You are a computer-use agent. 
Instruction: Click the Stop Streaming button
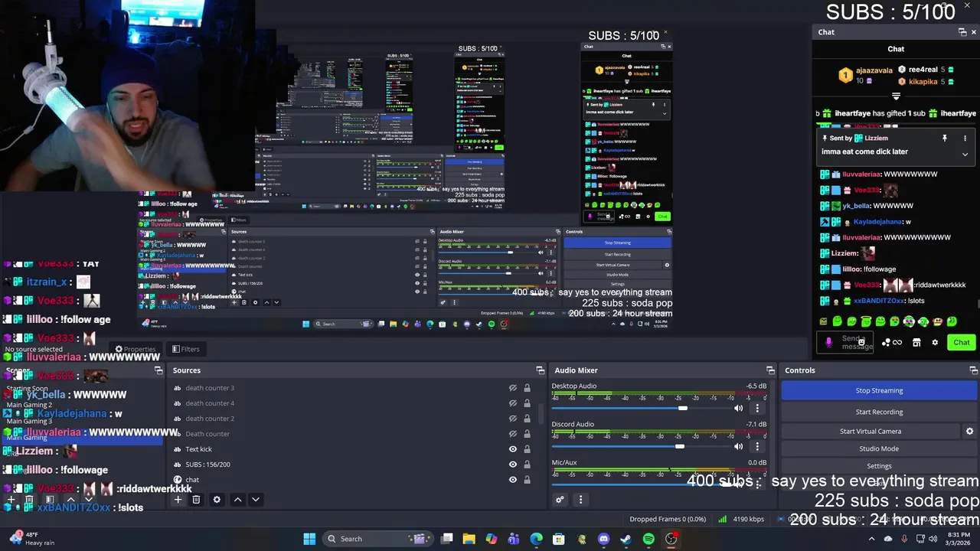tap(879, 390)
